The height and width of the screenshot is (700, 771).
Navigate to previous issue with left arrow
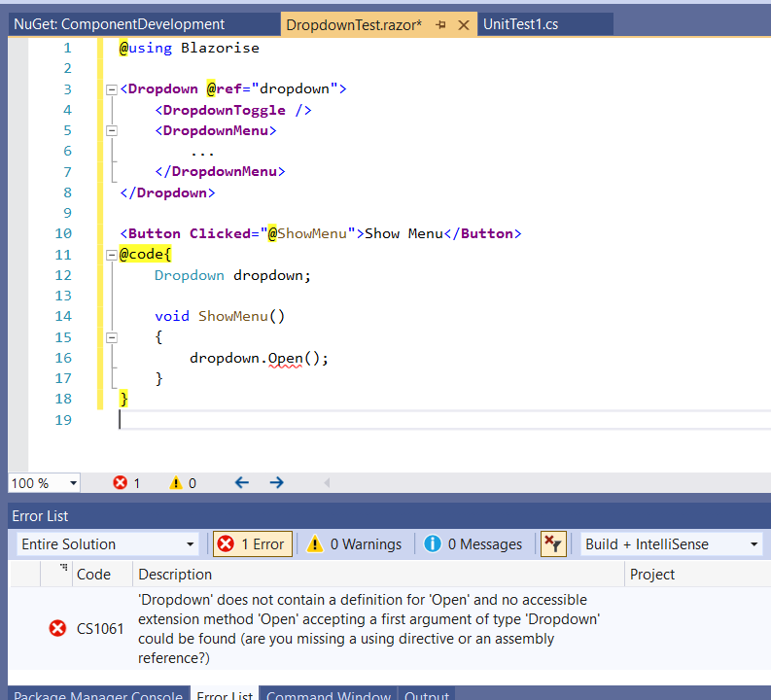pyautogui.click(x=241, y=483)
